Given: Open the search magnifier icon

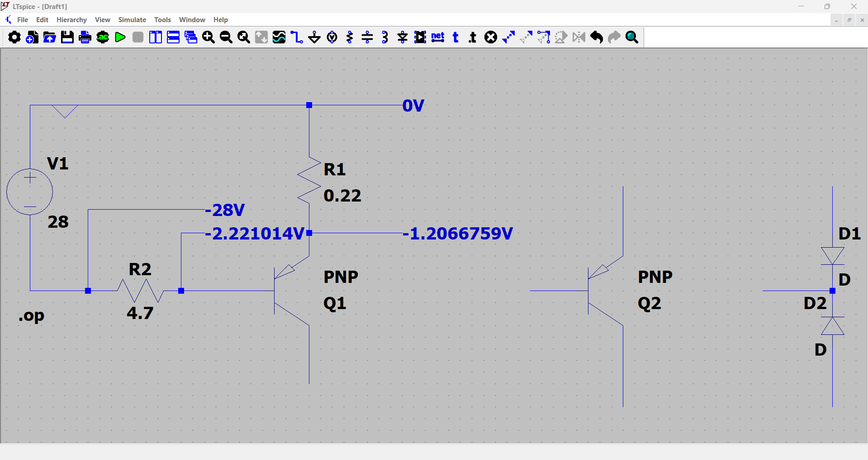Looking at the screenshot, I should pos(632,37).
